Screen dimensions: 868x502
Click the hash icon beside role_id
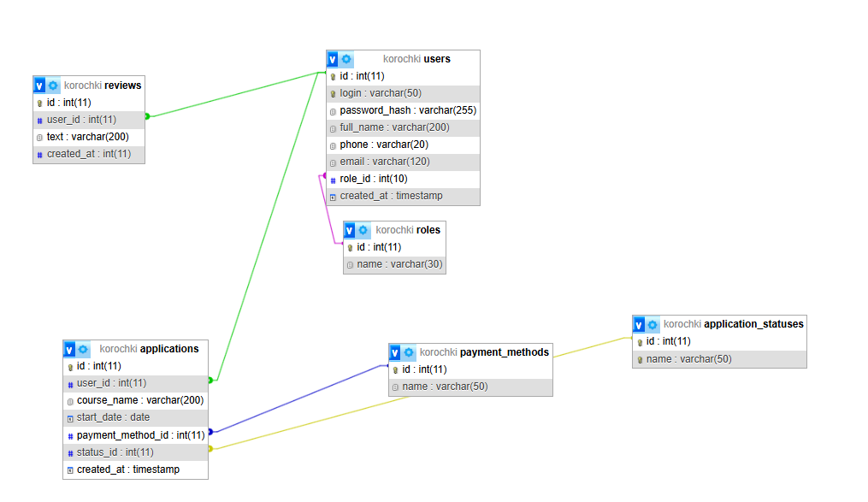coord(334,180)
